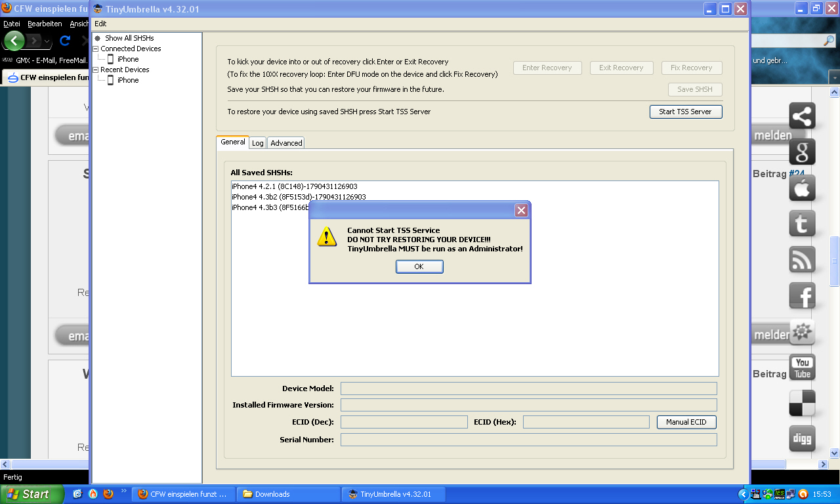This screenshot has width=840, height=504.
Task: Open the Edit menu
Action: pos(100,24)
